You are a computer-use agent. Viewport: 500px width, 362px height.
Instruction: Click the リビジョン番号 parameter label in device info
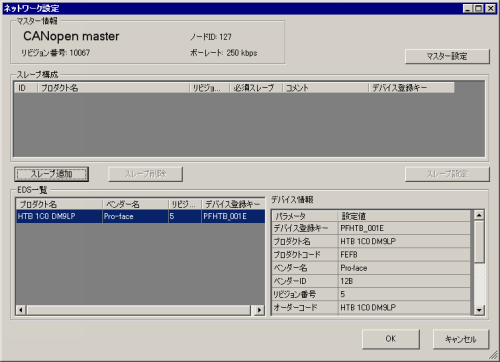coord(305,294)
